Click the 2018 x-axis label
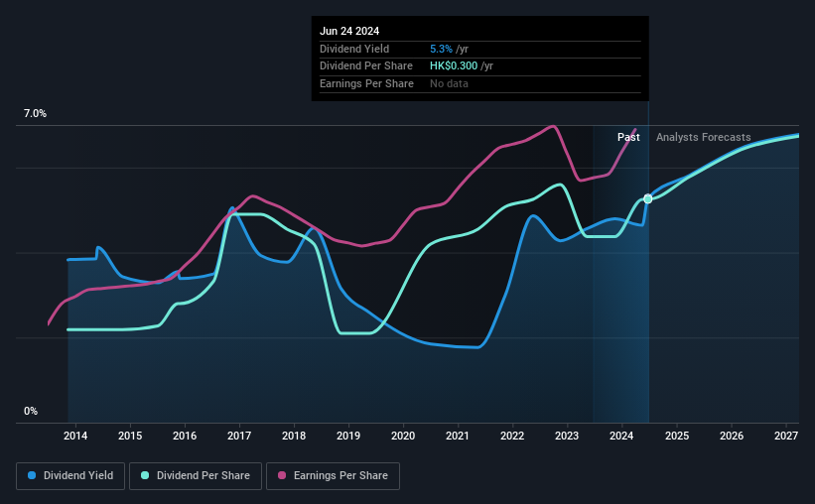Screen dimensions: 815x504 tap(294, 436)
